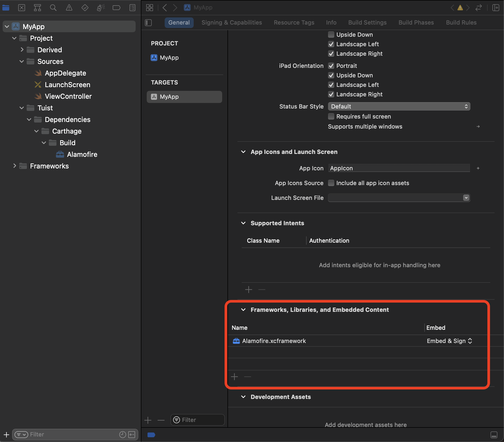This screenshot has width=504, height=442.
Task: Open the Build Phases tab
Action: (x=416, y=23)
